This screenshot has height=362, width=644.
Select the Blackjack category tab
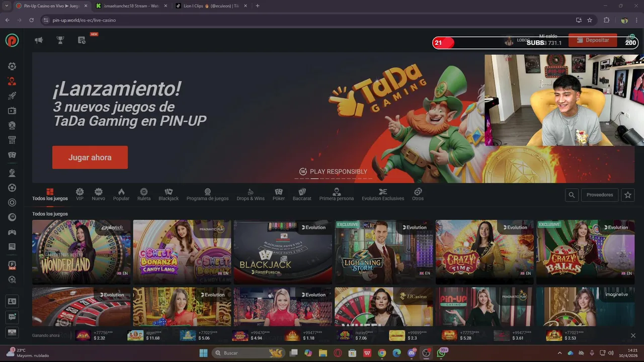click(x=169, y=195)
